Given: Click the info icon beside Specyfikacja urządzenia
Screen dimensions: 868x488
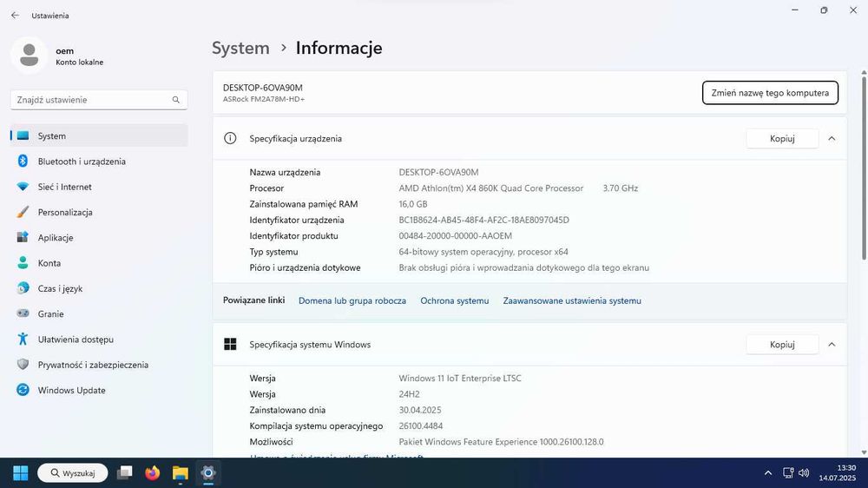Looking at the screenshot, I should pos(230,138).
